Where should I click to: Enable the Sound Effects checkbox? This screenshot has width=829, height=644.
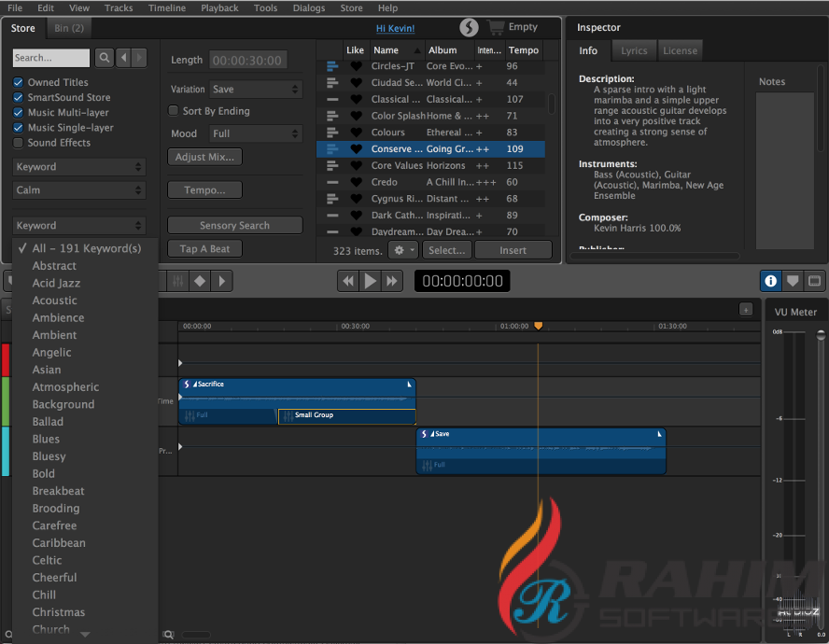click(19, 143)
